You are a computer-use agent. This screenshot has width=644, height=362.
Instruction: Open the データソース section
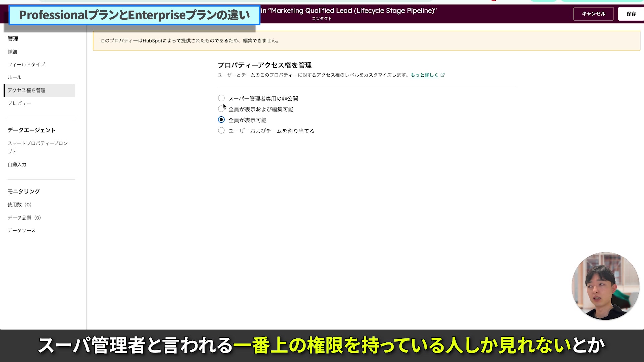pos(21,230)
